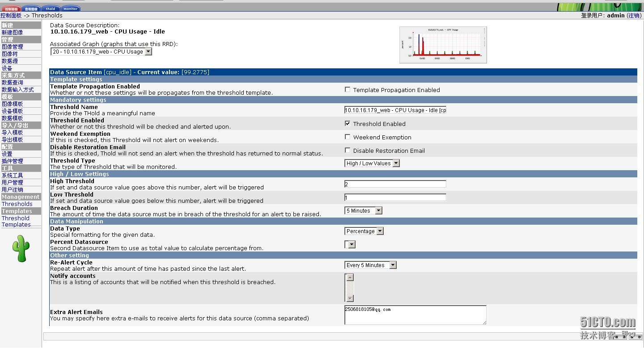644x348 pixels.
Task: Click the Notify accounts list box
Action: 349,288
